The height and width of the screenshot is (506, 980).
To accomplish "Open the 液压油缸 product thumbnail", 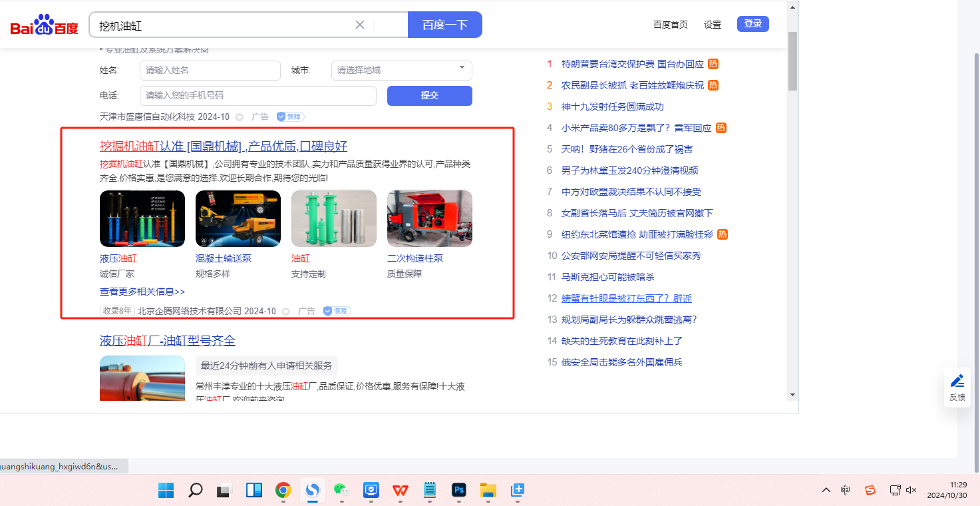I will 142,219.
